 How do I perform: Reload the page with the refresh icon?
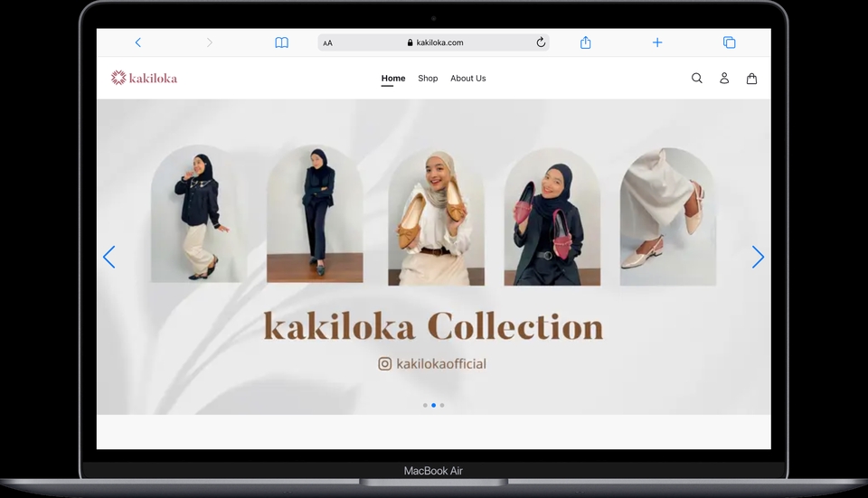click(541, 42)
